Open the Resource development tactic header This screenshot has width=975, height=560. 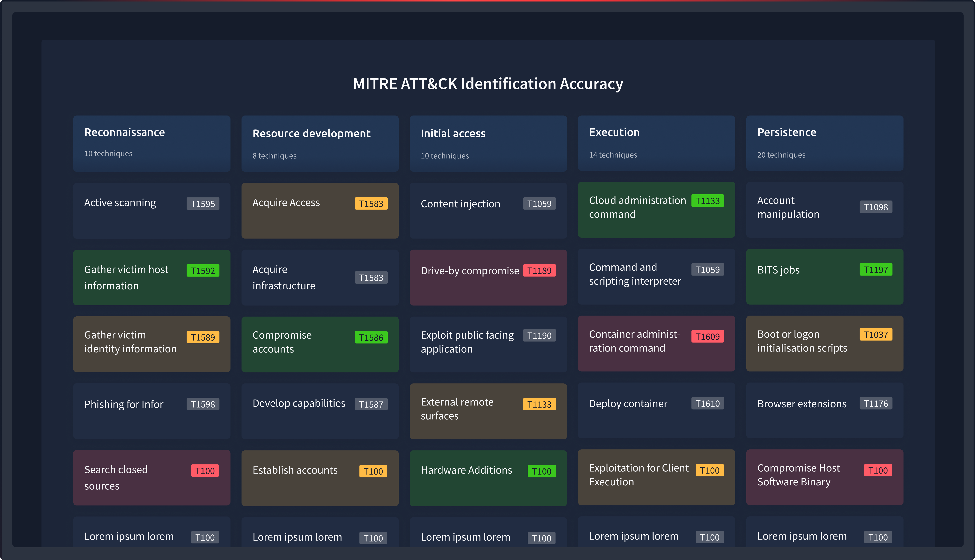(320, 143)
